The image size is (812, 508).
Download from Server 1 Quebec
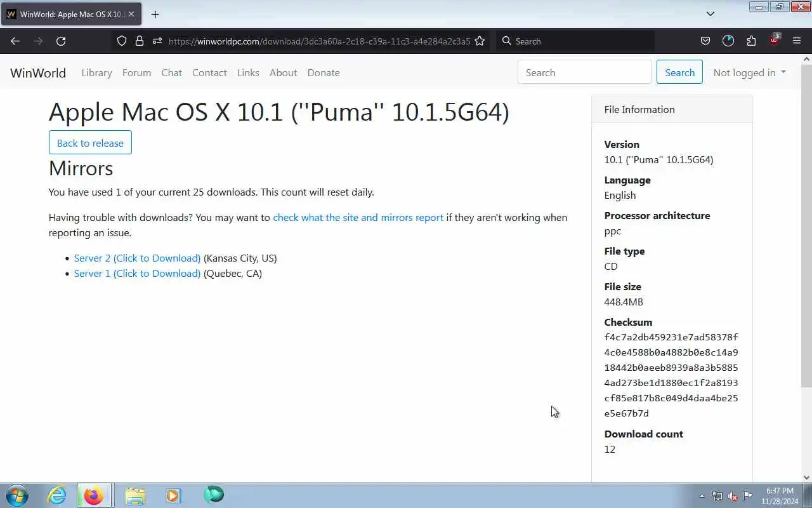click(x=137, y=273)
